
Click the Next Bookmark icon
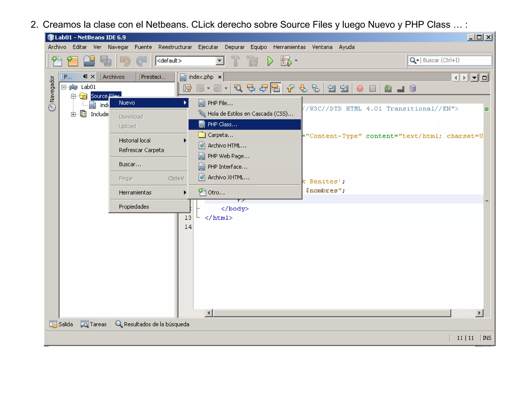[303, 88]
